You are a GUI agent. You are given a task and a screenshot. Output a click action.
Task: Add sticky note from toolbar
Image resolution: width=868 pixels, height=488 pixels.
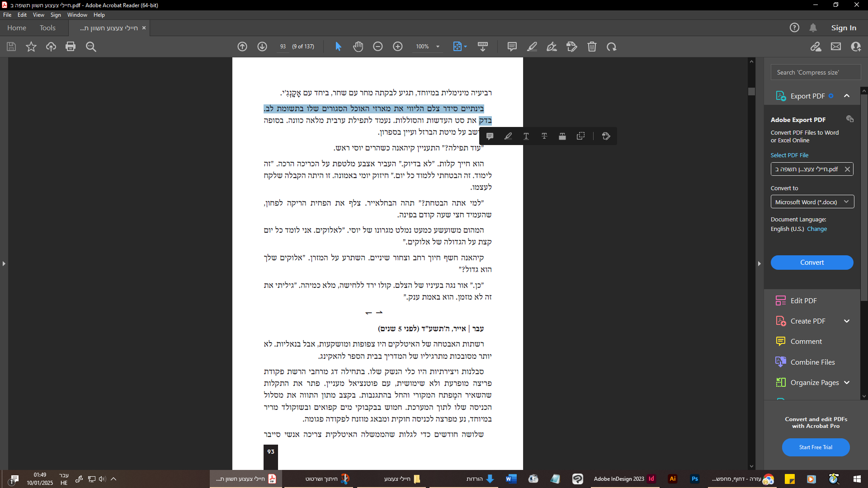pos(512,47)
